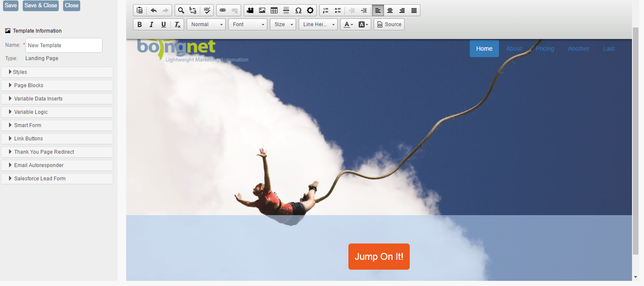The height and width of the screenshot is (286, 644).
Task: Select the Another nav item
Action: [x=578, y=49]
